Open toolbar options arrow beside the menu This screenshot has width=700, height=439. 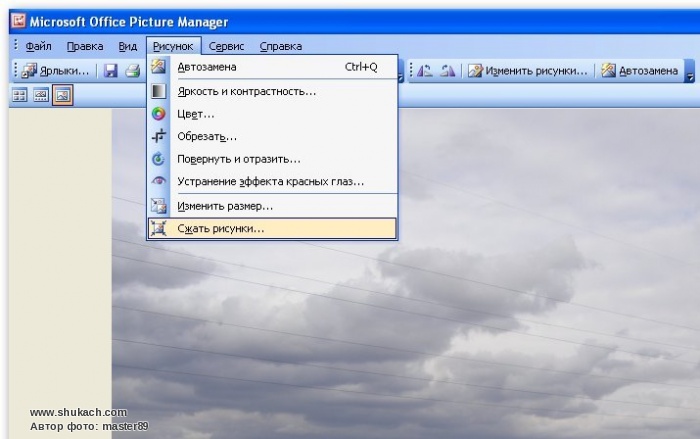click(x=400, y=71)
